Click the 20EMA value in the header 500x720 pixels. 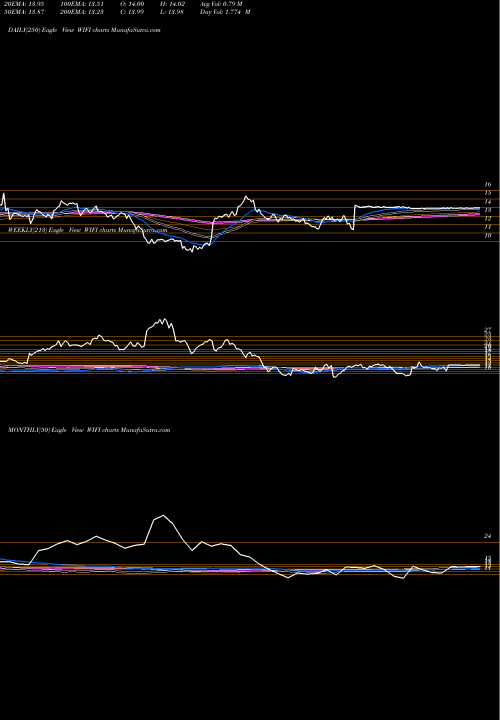point(23,4)
